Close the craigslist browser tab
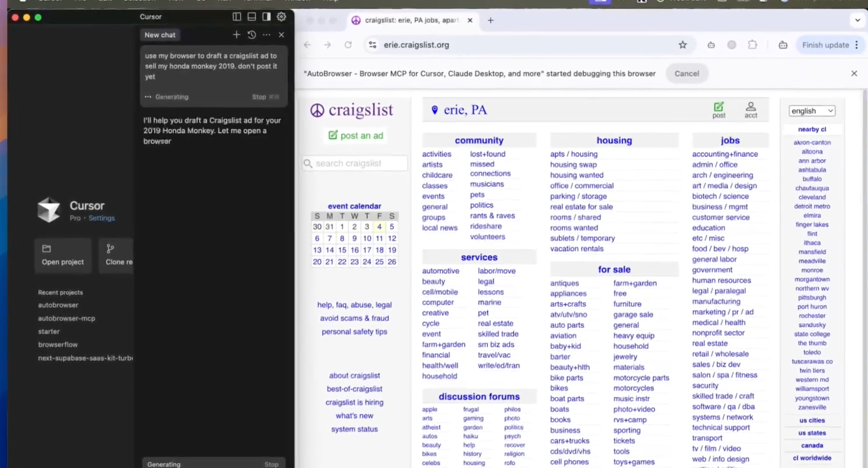Image resolution: width=868 pixels, height=468 pixels. (470, 20)
